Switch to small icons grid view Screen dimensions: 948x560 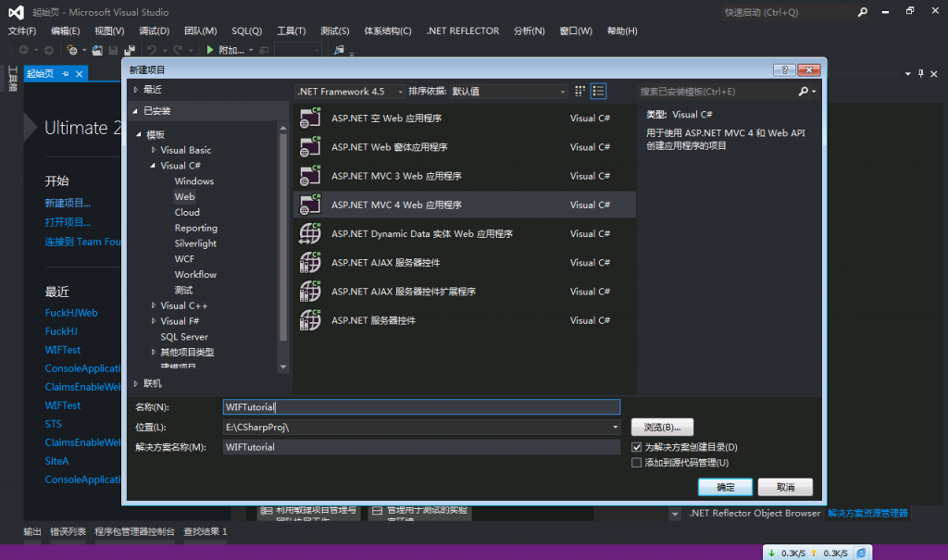pyautogui.click(x=580, y=92)
